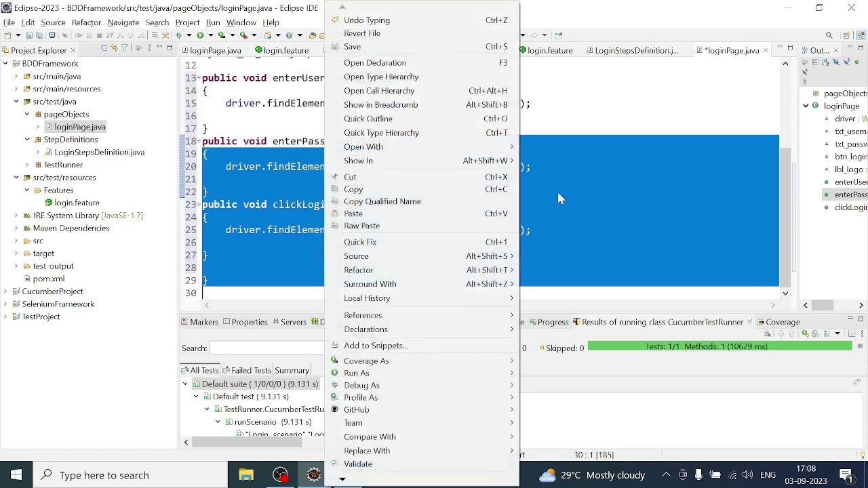The width and height of the screenshot is (868, 488).
Task: Click the Windows taskbar search box
Action: 130,475
